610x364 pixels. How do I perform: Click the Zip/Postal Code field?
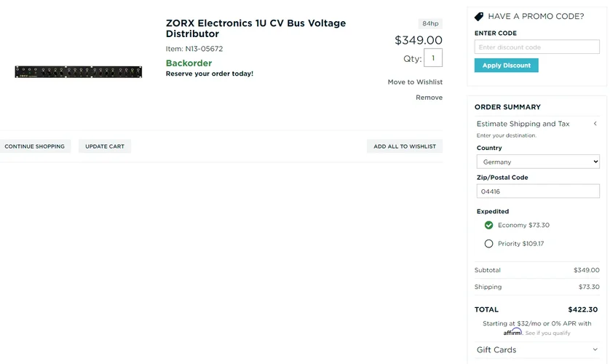537,191
